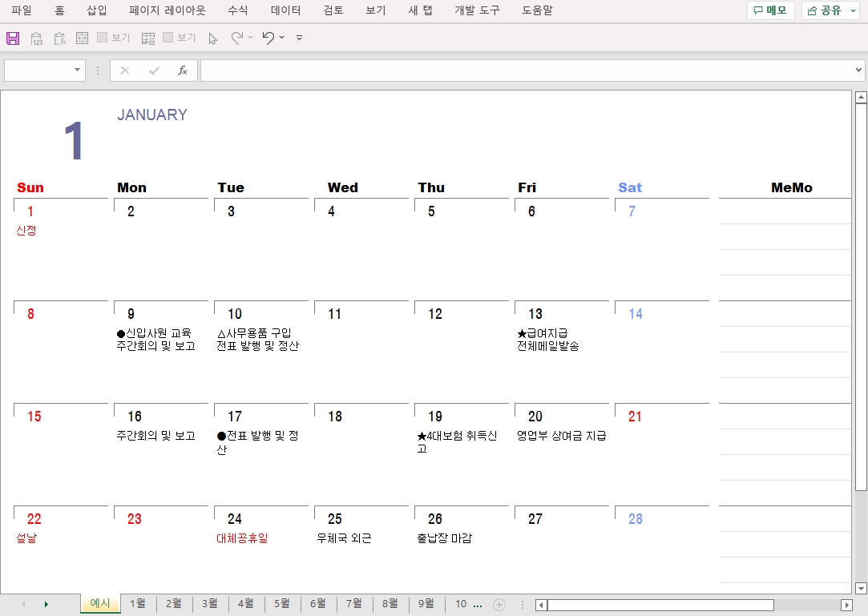868x616 pixels.
Task: Open the 홈 ribbon tab
Action: click(60, 10)
